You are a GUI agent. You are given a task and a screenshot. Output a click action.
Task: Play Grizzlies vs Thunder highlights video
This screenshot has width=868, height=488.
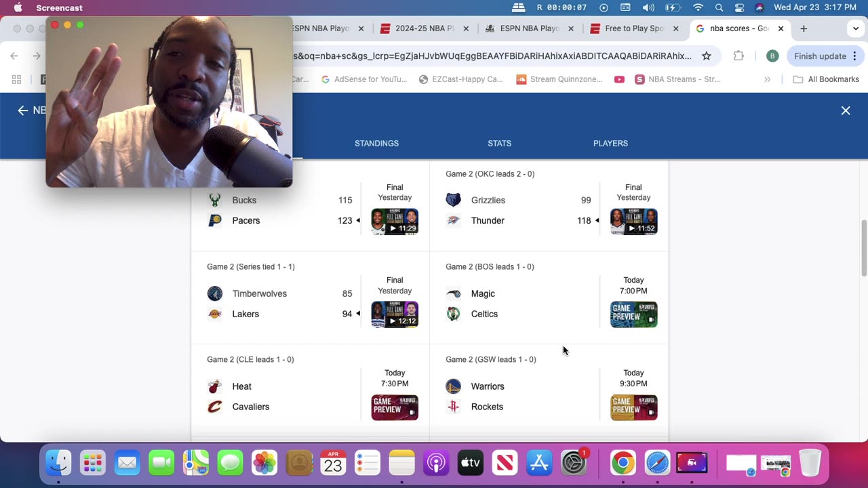point(634,222)
